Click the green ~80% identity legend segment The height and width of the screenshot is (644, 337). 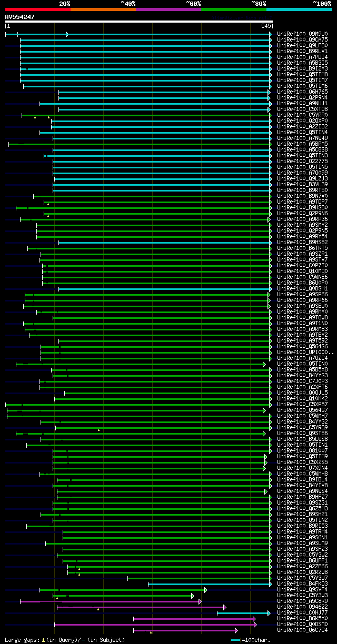[233, 9]
